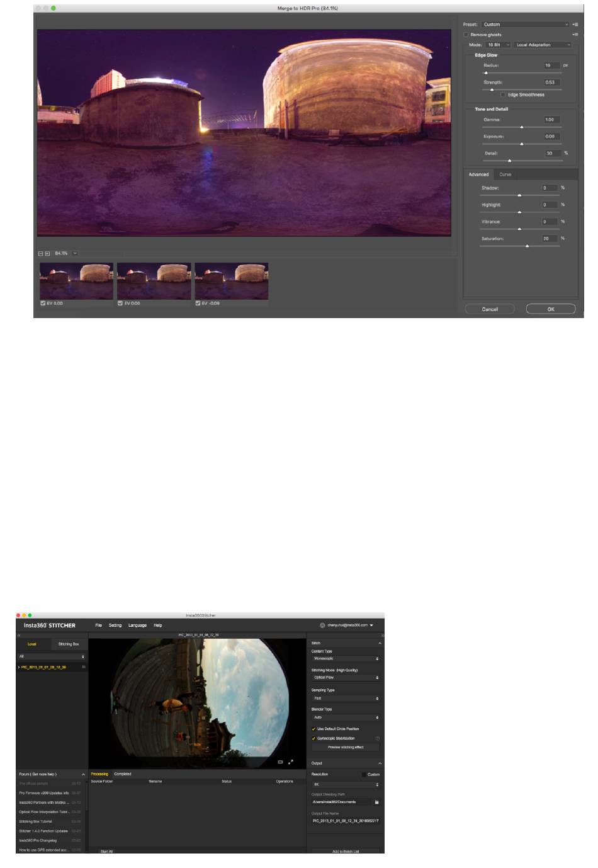This screenshot has width=598, height=868.
Task: Click the user avatar icon in Stitcher
Action: tap(322, 625)
